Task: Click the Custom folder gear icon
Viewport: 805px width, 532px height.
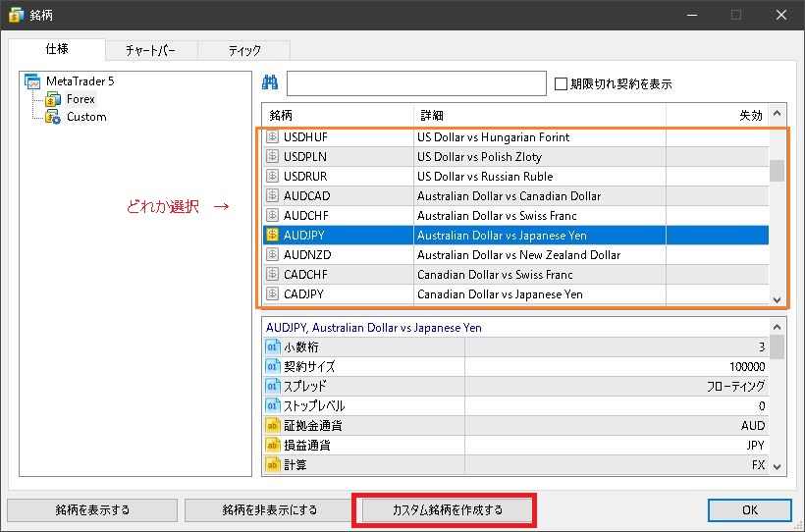Action: click(53, 117)
